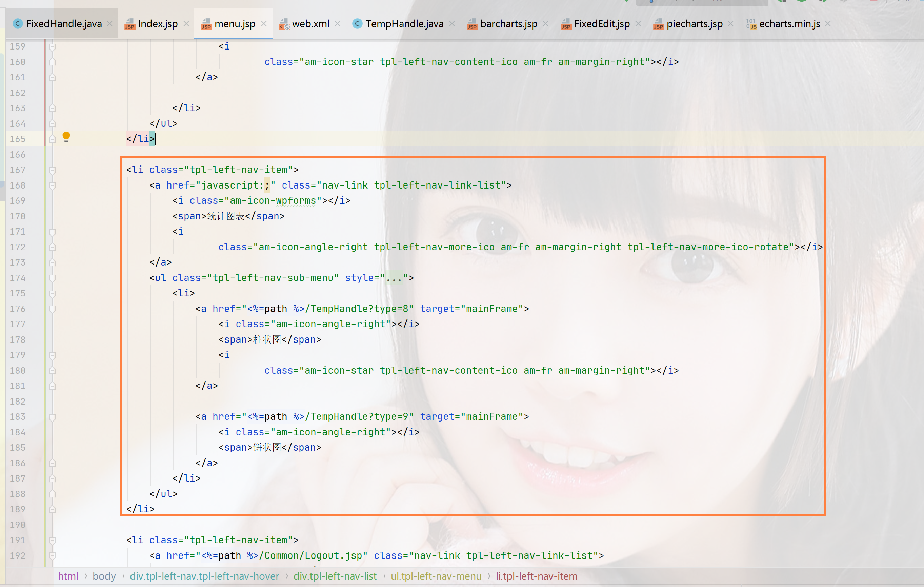This screenshot has width=924, height=587.
Task: Click div.tpl-left-nav-list breadcrumb
Action: [335, 576]
